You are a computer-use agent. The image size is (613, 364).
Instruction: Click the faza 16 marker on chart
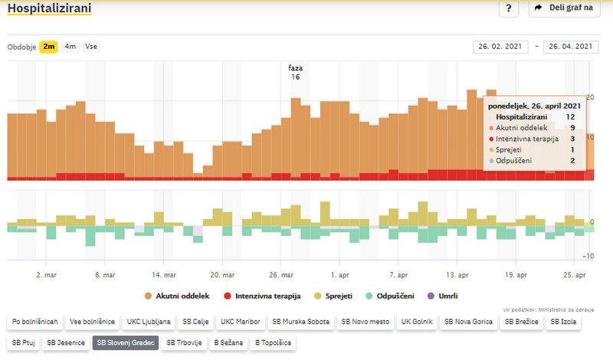295,72
